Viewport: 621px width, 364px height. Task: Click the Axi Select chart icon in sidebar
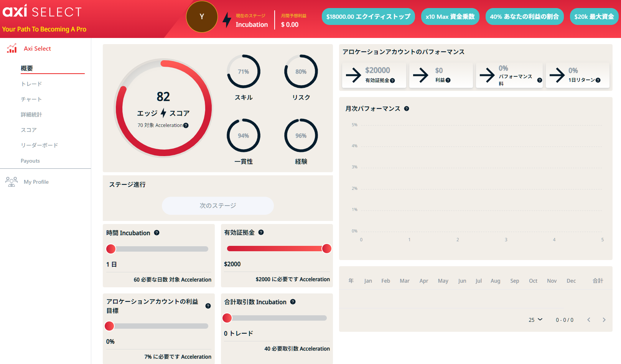[12, 48]
